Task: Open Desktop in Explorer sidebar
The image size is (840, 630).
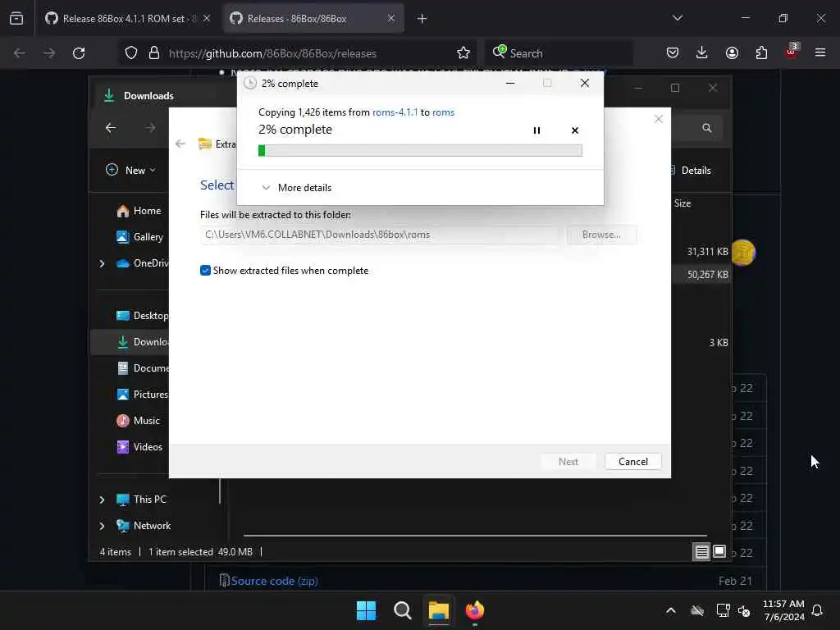Action: click(x=142, y=316)
